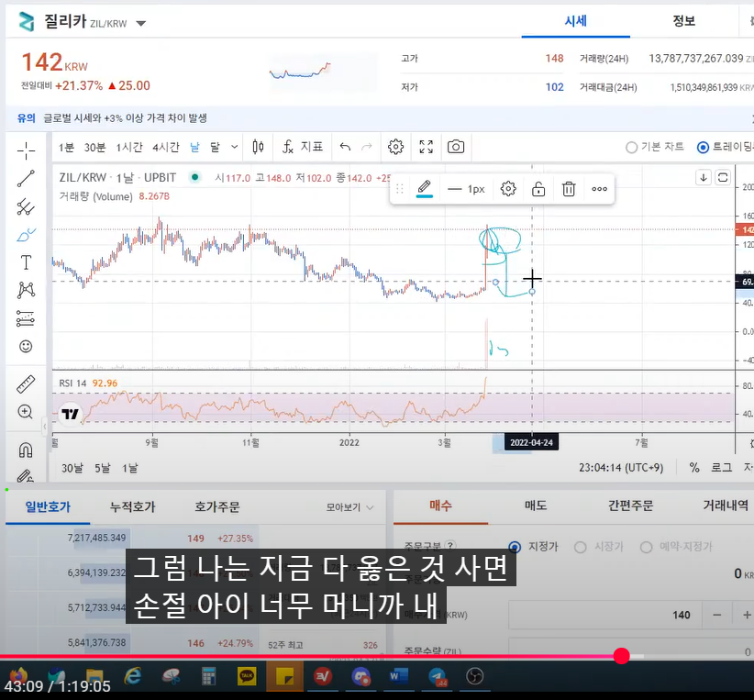Screen dimensions: 754x700
Task: Open the emoji icons tool
Action: [26, 347]
